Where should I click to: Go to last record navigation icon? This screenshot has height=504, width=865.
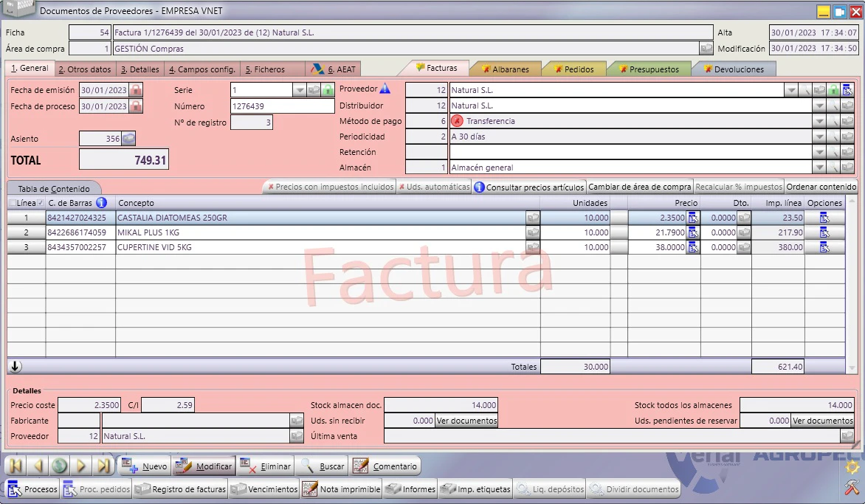[x=103, y=466]
